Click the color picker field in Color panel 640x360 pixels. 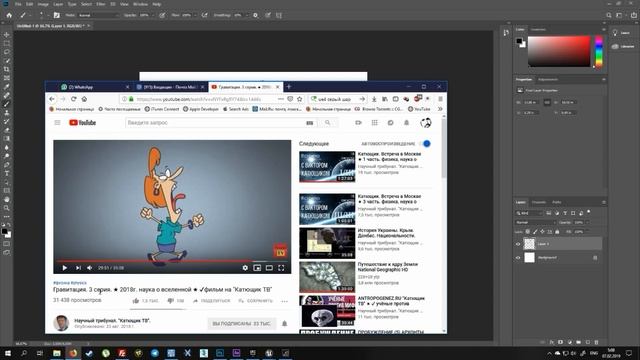559,51
